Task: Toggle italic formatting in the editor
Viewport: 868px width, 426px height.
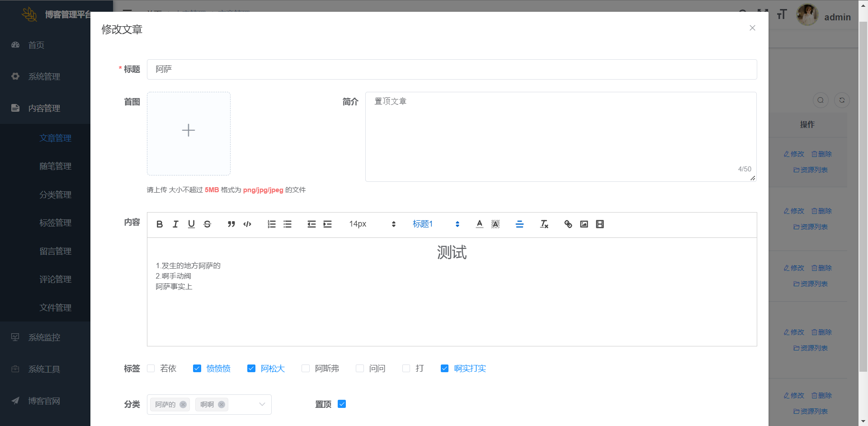Action: 175,224
